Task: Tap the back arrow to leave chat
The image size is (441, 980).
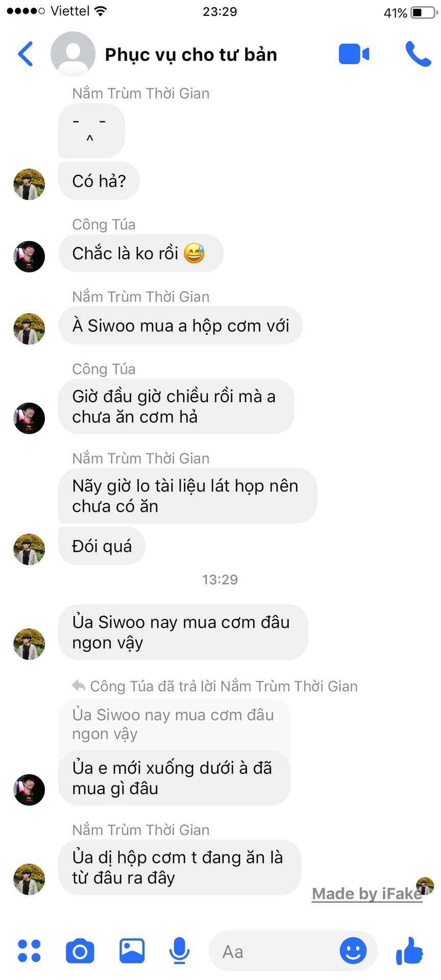Action: click(26, 54)
